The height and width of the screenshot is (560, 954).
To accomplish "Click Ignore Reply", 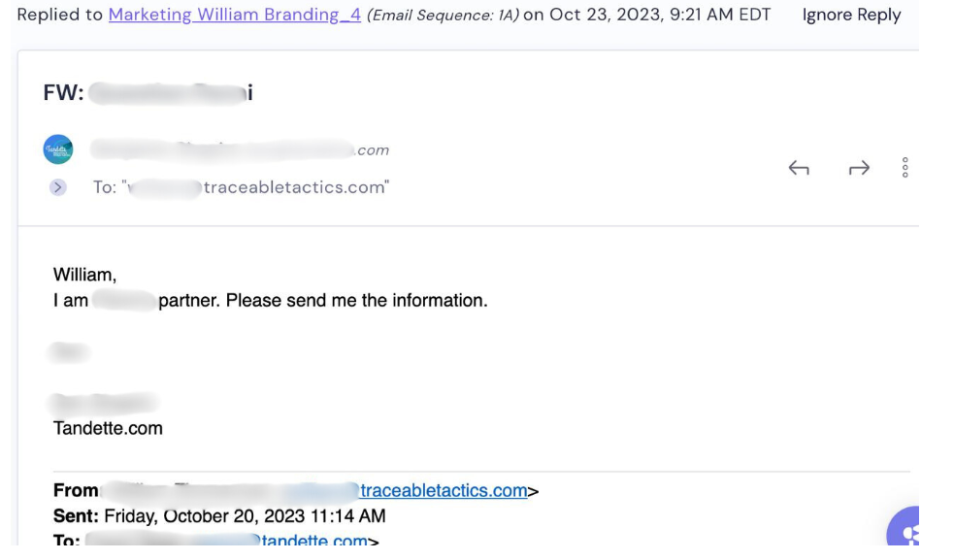I will pyautogui.click(x=851, y=15).
